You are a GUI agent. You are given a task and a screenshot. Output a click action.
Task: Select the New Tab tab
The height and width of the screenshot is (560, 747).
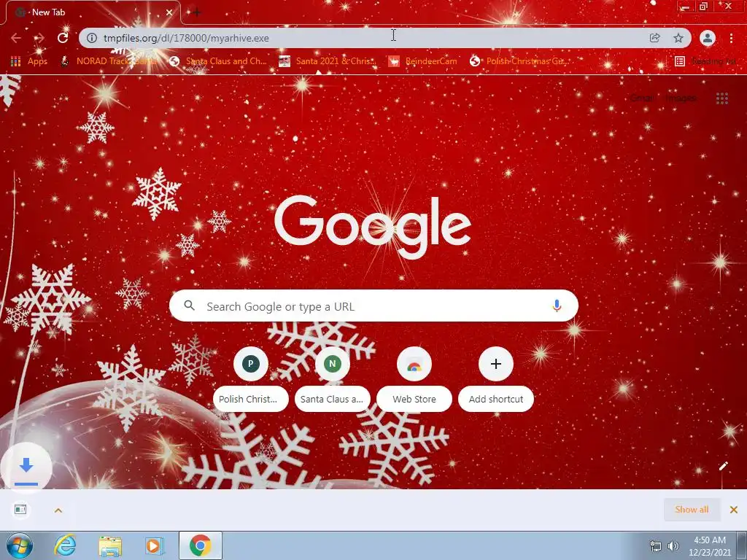(x=93, y=12)
